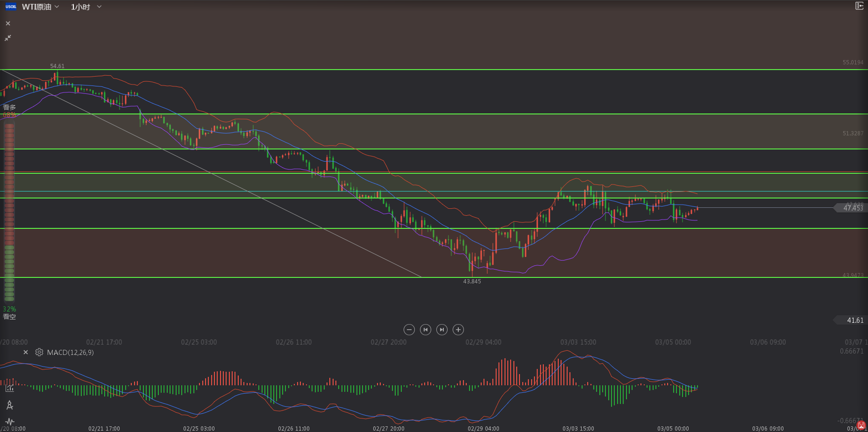Open the WTI原油 symbol dropdown

[x=40, y=7]
